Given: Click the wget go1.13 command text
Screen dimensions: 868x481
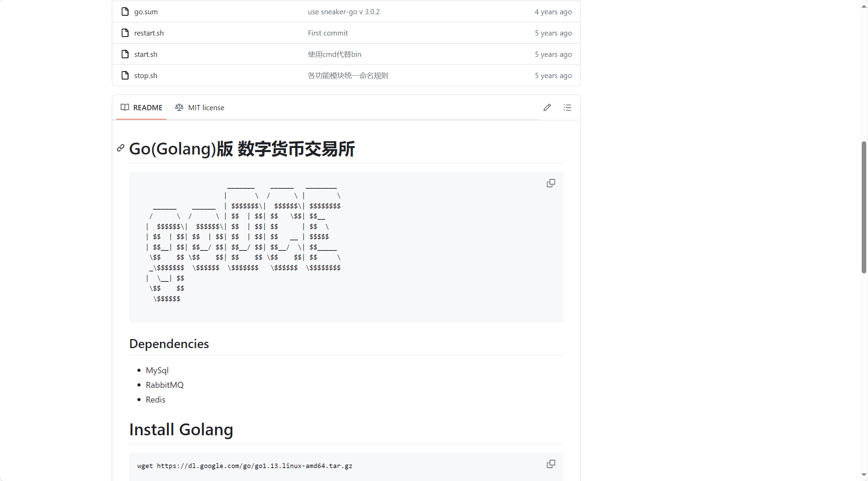Looking at the screenshot, I should tap(245, 466).
